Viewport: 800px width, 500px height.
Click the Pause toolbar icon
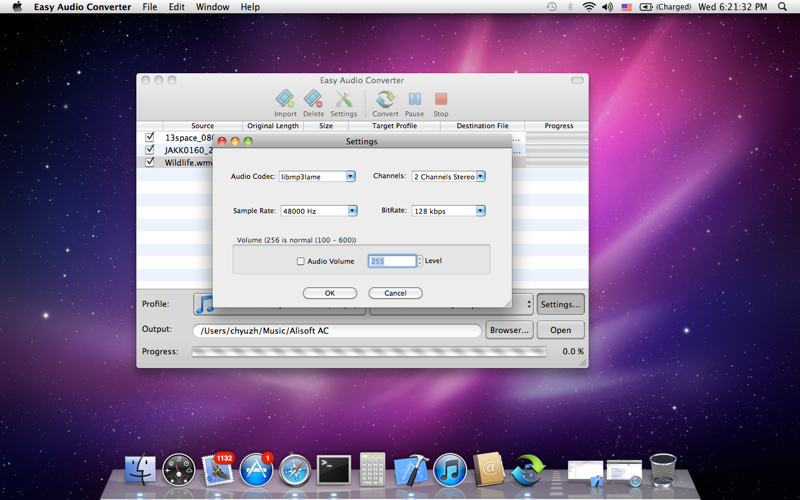coord(414,100)
